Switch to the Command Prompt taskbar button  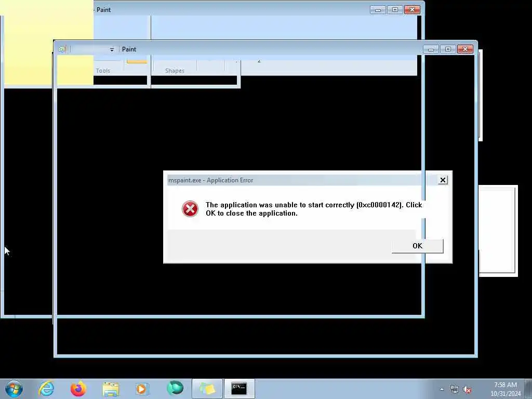pyautogui.click(x=239, y=389)
